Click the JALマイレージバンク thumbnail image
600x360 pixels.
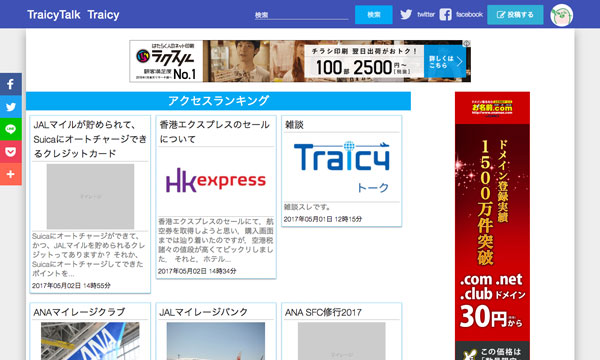pyautogui.click(x=216, y=341)
